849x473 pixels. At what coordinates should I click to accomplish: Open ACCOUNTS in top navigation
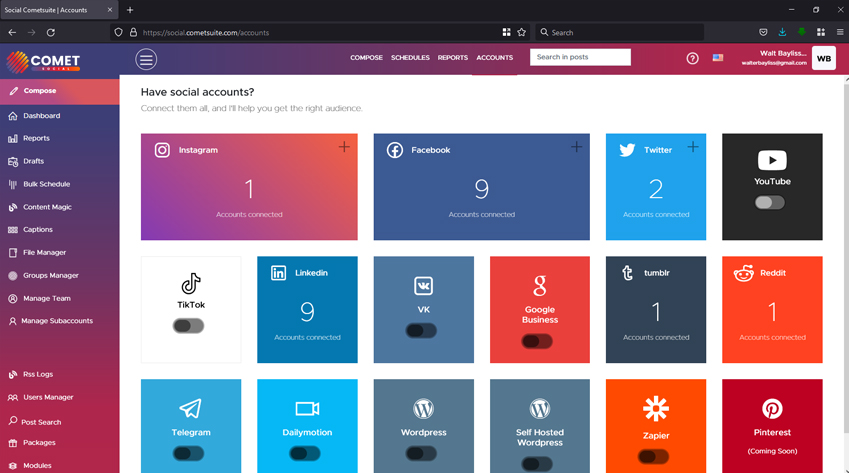494,57
